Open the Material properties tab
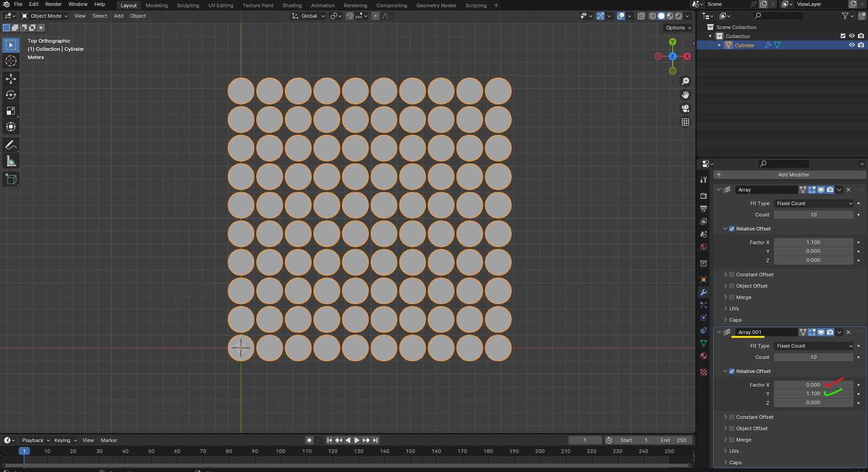Image resolution: width=868 pixels, height=472 pixels. [704, 356]
